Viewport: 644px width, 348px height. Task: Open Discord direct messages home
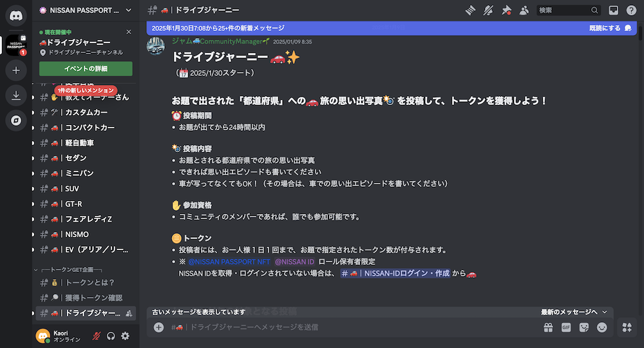(x=16, y=15)
